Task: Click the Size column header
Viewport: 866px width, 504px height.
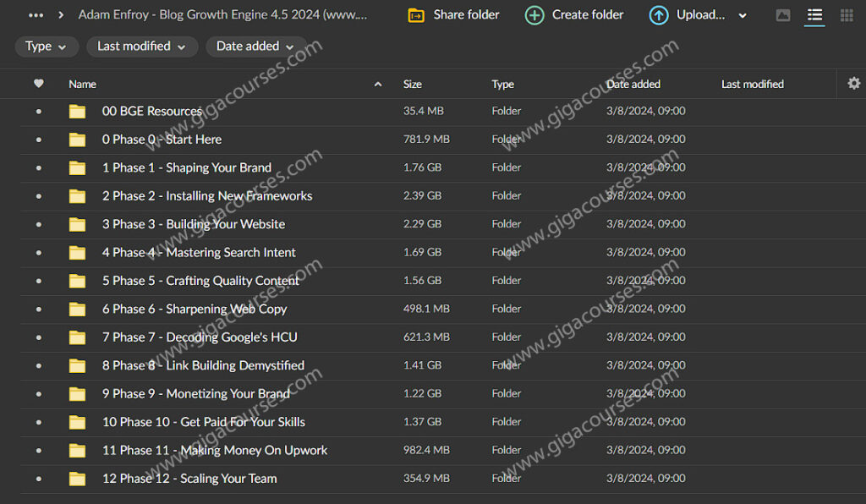Action: point(412,84)
